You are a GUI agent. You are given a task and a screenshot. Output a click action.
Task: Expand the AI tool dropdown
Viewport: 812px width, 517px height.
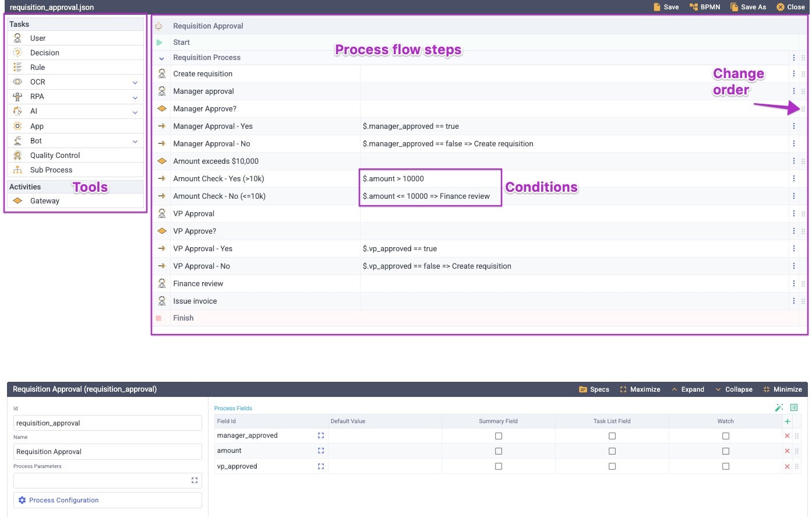[135, 111]
